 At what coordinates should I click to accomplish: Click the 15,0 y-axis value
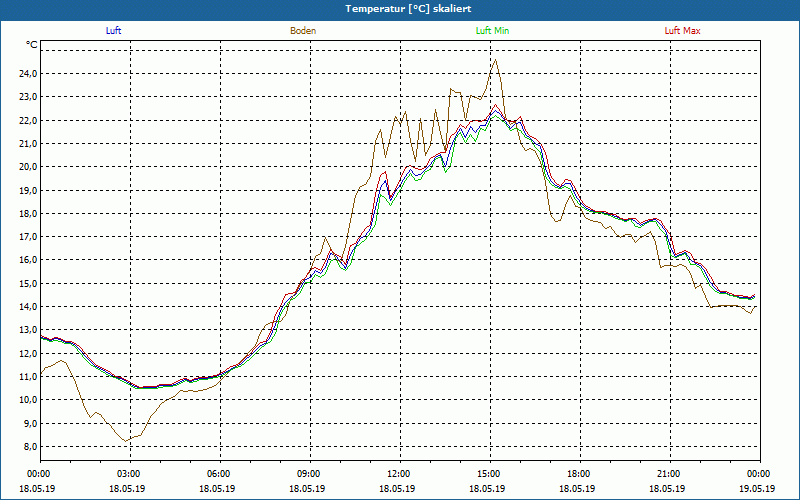pyautogui.click(x=28, y=283)
